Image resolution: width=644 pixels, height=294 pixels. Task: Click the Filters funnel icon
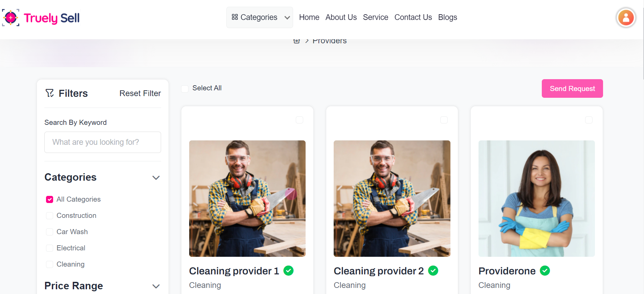click(50, 93)
